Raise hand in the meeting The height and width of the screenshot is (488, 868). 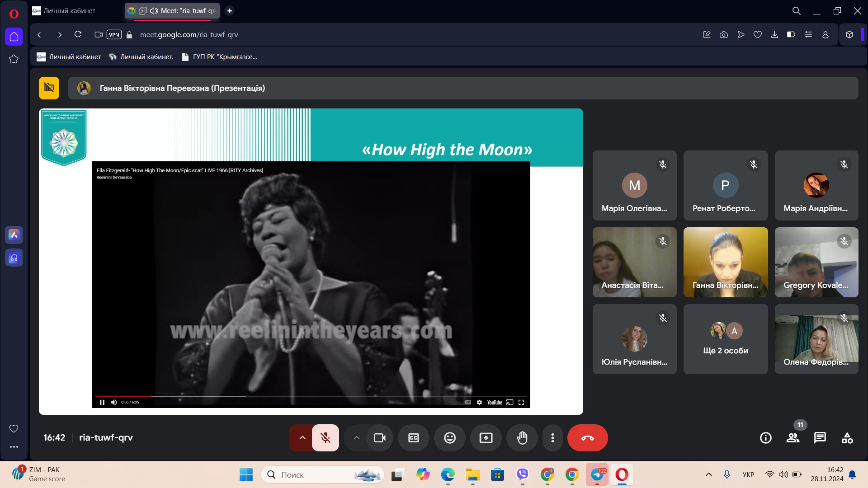(522, 437)
